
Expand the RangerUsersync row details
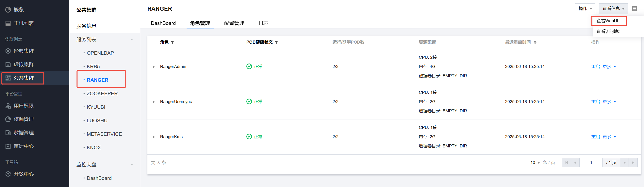pos(154,102)
